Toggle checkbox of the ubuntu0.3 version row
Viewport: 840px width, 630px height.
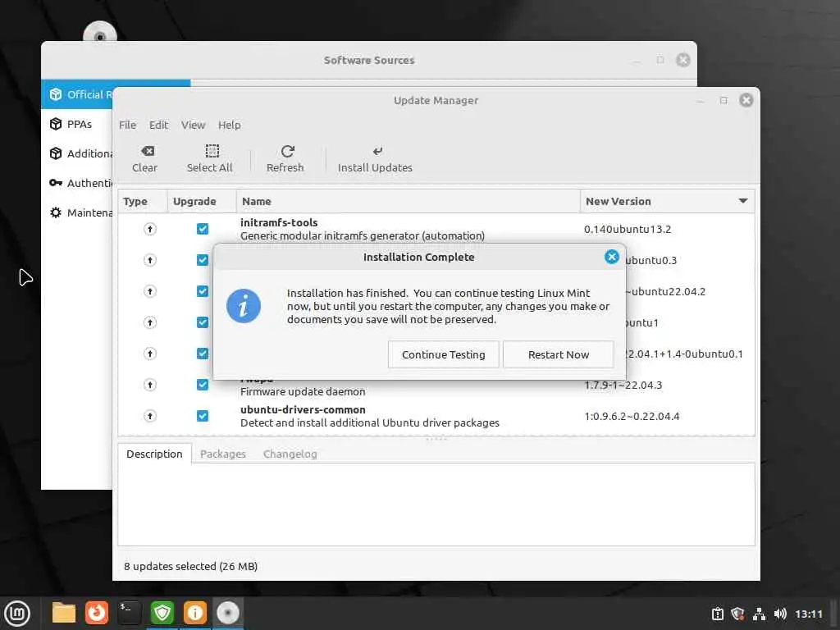coord(203,260)
